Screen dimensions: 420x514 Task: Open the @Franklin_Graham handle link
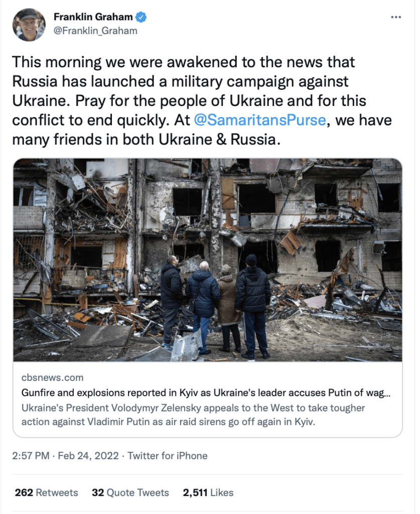(95, 31)
